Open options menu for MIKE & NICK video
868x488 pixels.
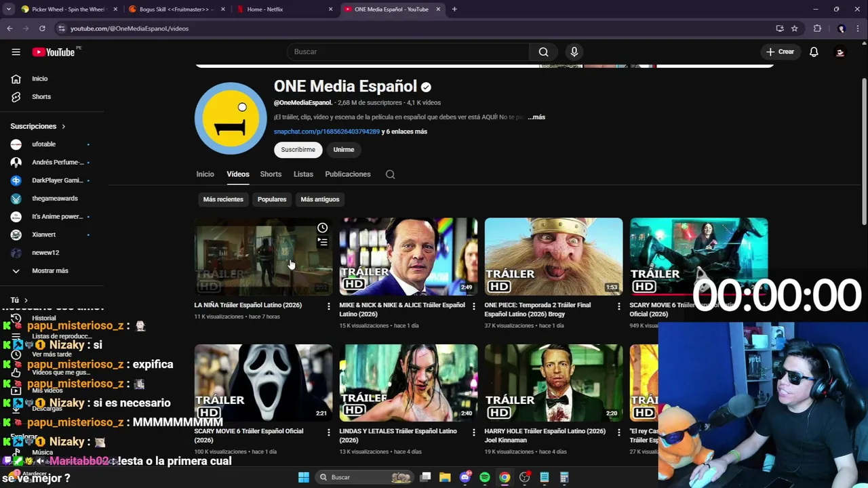[x=473, y=306]
